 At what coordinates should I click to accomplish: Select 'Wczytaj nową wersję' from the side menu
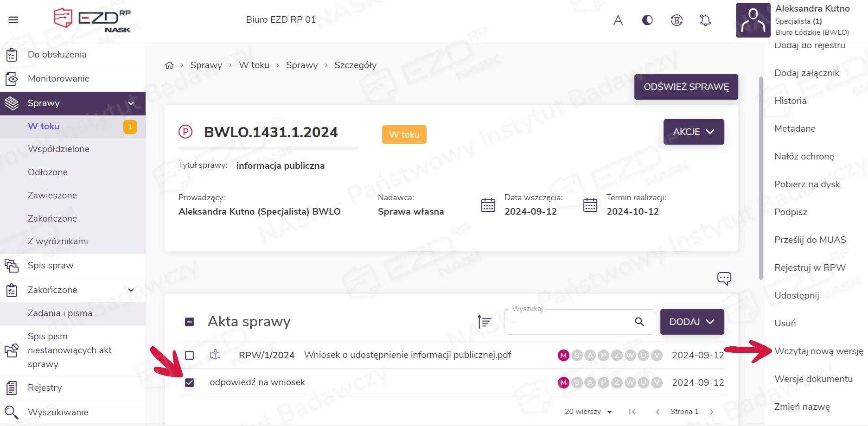(x=818, y=351)
